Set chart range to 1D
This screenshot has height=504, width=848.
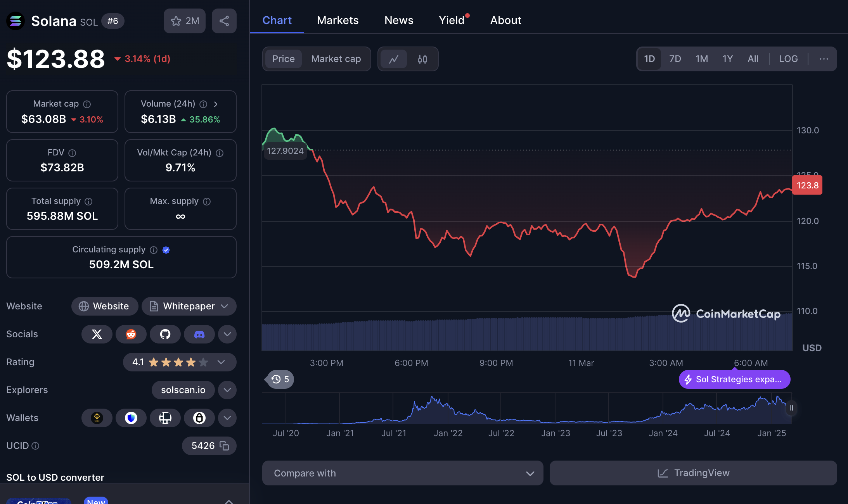649,59
